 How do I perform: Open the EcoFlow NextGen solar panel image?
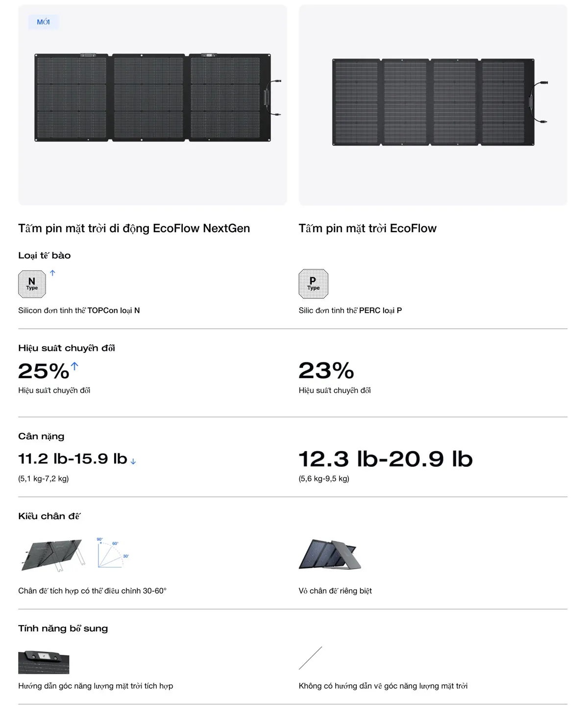[153, 98]
